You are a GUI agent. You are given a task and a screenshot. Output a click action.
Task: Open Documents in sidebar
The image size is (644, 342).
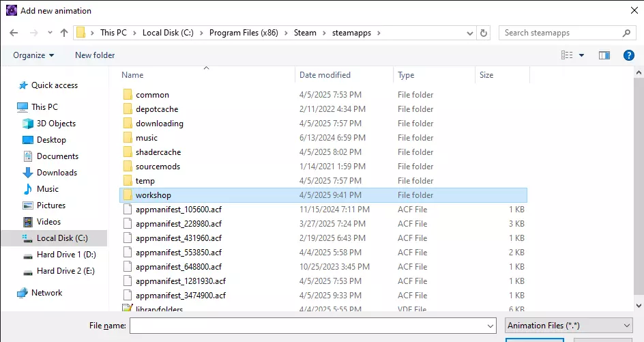pos(57,156)
